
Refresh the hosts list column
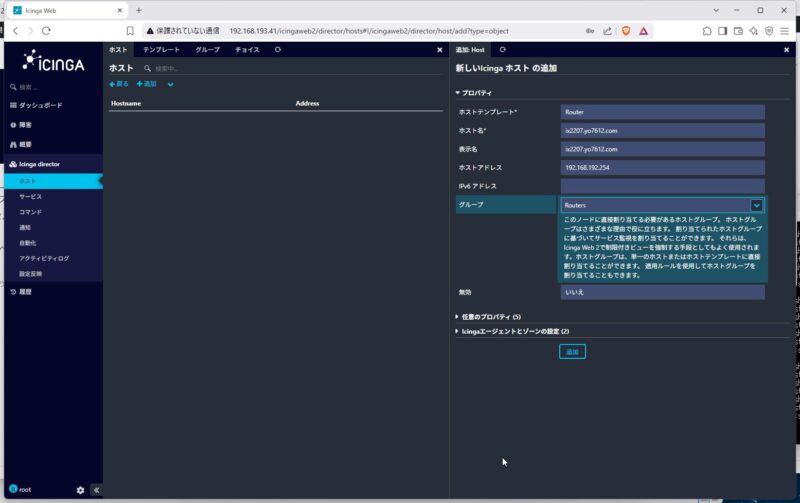tap(278, 49)
